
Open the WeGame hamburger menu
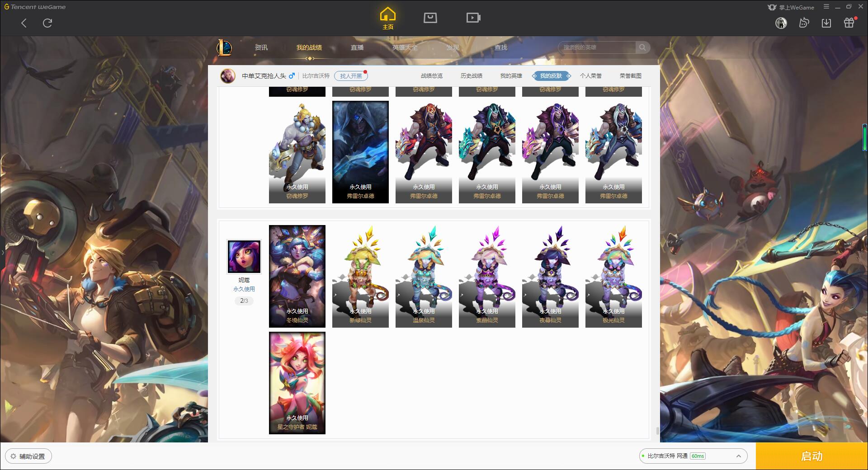point(826,7)
